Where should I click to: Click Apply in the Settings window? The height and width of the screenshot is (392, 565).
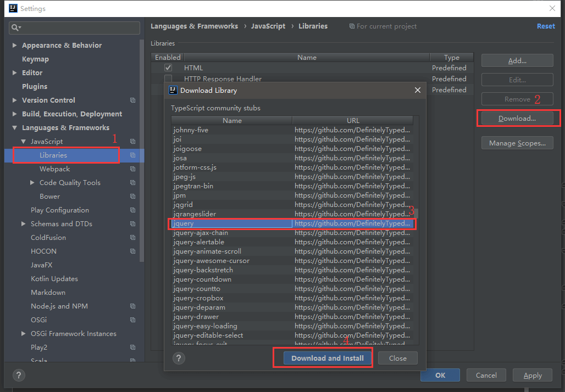(533, 375)
